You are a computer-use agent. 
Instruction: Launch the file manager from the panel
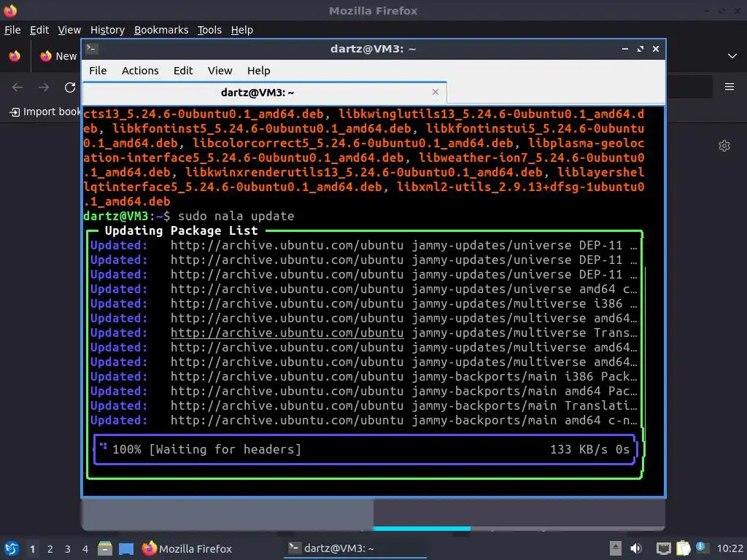pyautogui.click(x=105, y=548)
